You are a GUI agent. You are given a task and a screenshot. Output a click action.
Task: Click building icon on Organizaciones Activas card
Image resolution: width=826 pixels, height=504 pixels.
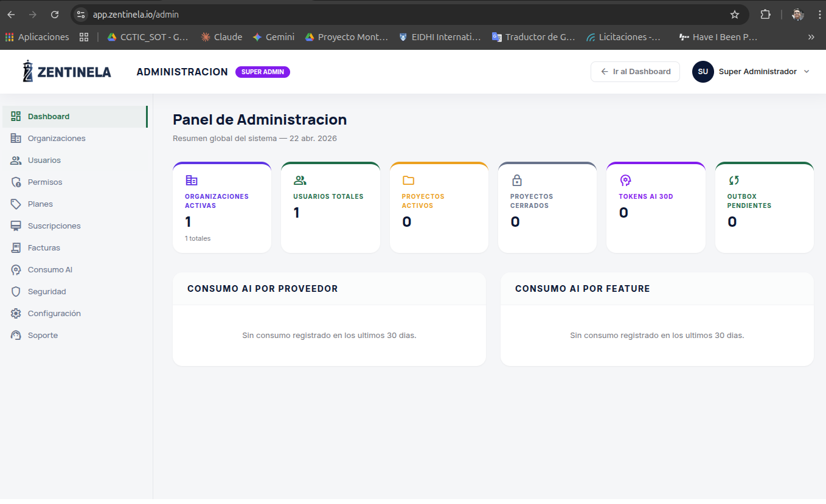click(x=191, y=180)
